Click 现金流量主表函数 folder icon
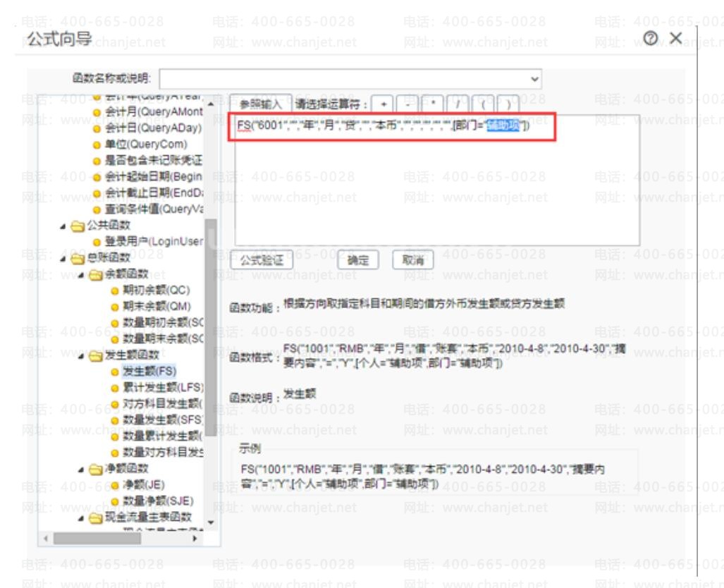Viewport: 724px width, 588px height. point(96,517)
